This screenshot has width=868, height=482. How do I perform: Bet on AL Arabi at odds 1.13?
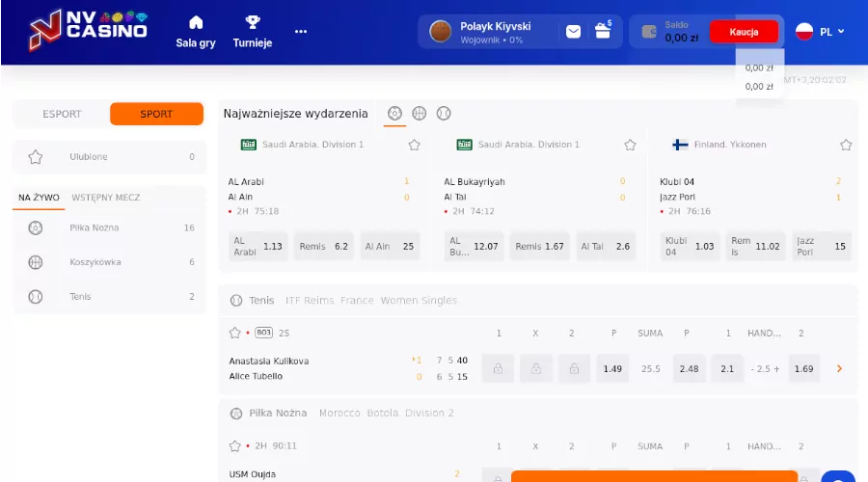coord(258,246)
